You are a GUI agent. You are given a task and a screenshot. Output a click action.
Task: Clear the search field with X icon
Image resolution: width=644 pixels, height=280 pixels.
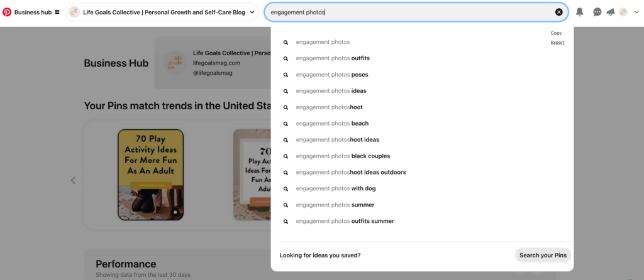[558, 13]
